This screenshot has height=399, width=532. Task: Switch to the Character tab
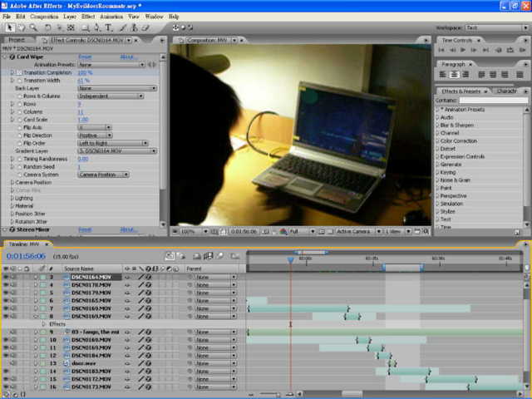click(506, 91)
